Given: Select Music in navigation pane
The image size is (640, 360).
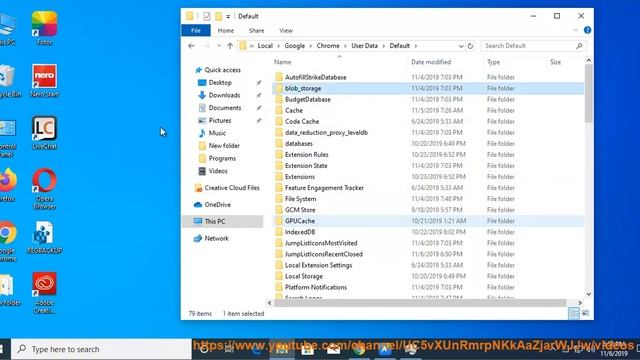Looking at the screenshot, I should tap(217, 133).
